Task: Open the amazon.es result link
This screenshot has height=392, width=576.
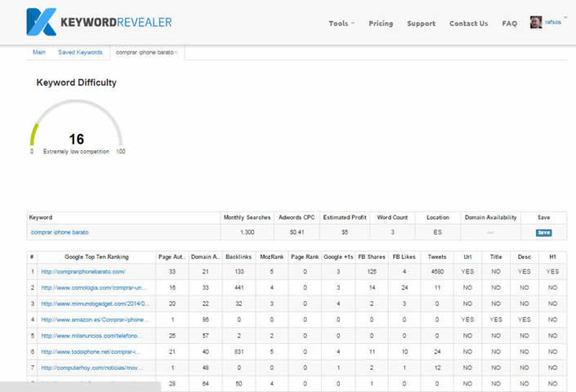Action: tap(95, 319)
